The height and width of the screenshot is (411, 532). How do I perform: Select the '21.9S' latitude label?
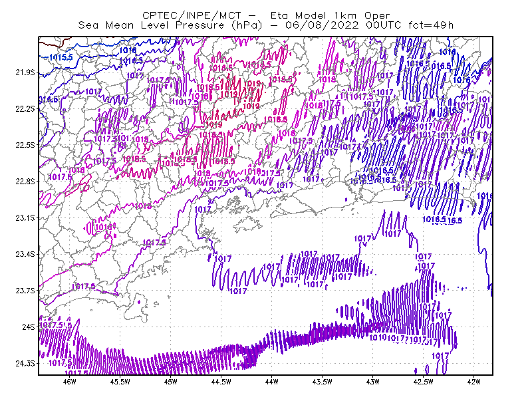[x=25, y=72]
